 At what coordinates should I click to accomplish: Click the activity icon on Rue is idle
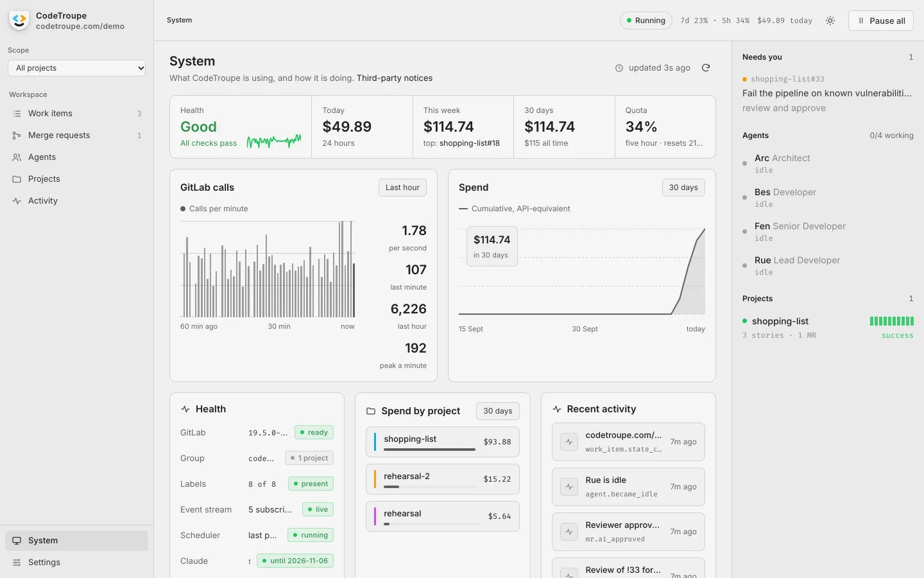pyautogui.click(x=569, y=487)
